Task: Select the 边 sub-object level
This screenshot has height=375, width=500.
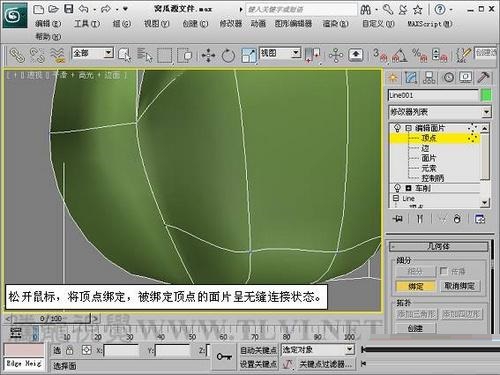Action: [x=425, y=148]
